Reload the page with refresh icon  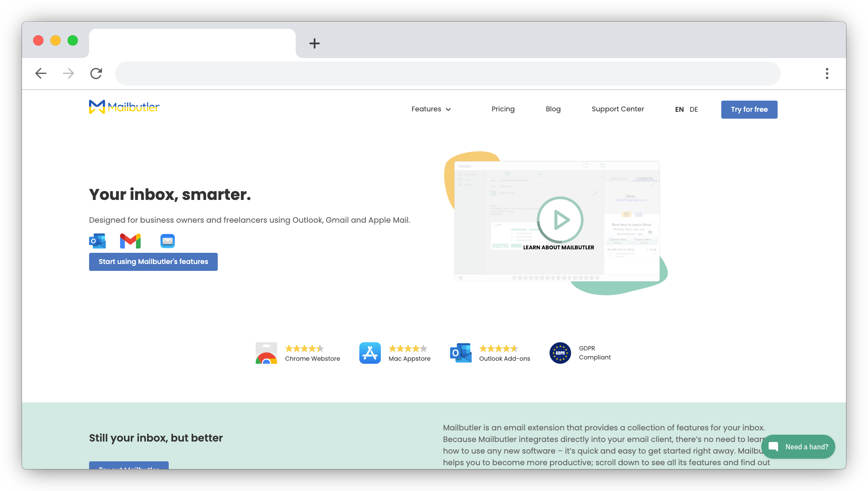point(96,74)
